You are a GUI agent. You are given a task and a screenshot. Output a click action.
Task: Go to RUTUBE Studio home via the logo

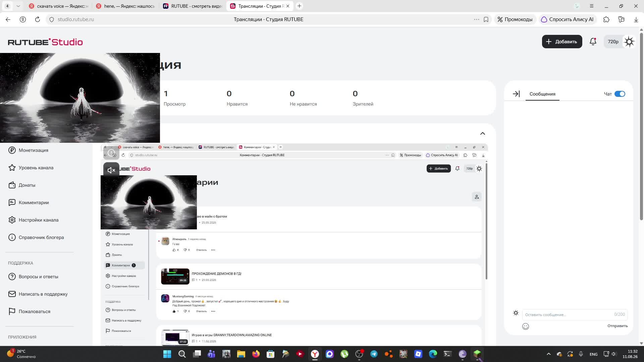pos(45,42)
